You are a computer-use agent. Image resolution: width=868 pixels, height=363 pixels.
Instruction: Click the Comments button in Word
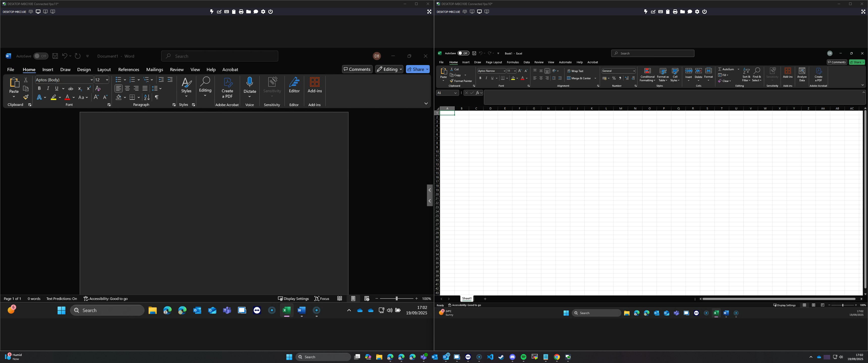point(357,69)
